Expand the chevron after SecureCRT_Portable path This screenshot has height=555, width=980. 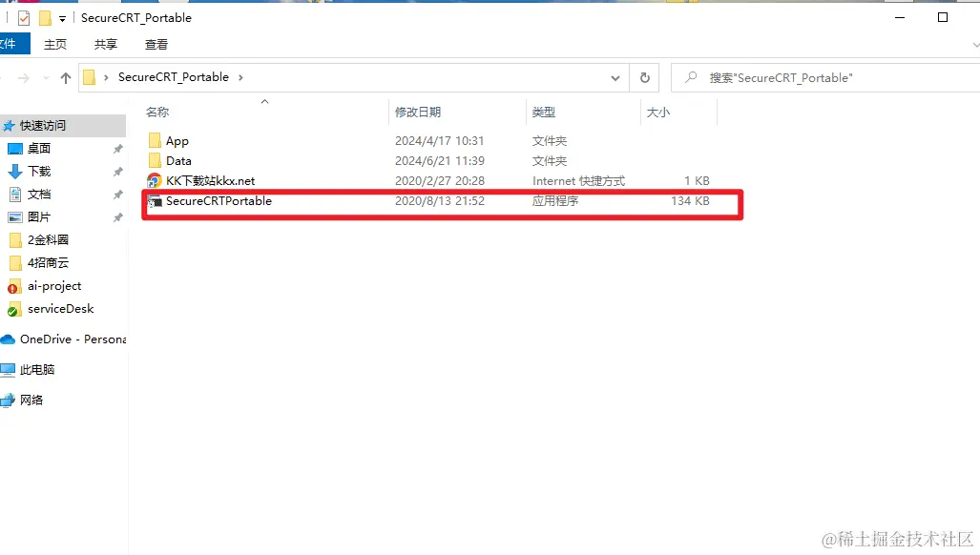tap(240, 77)
